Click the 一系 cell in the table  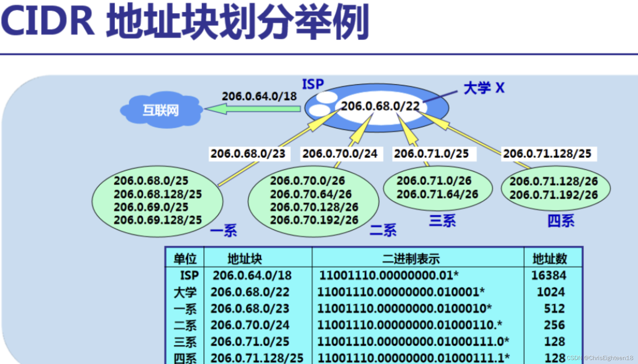point(185,309)
